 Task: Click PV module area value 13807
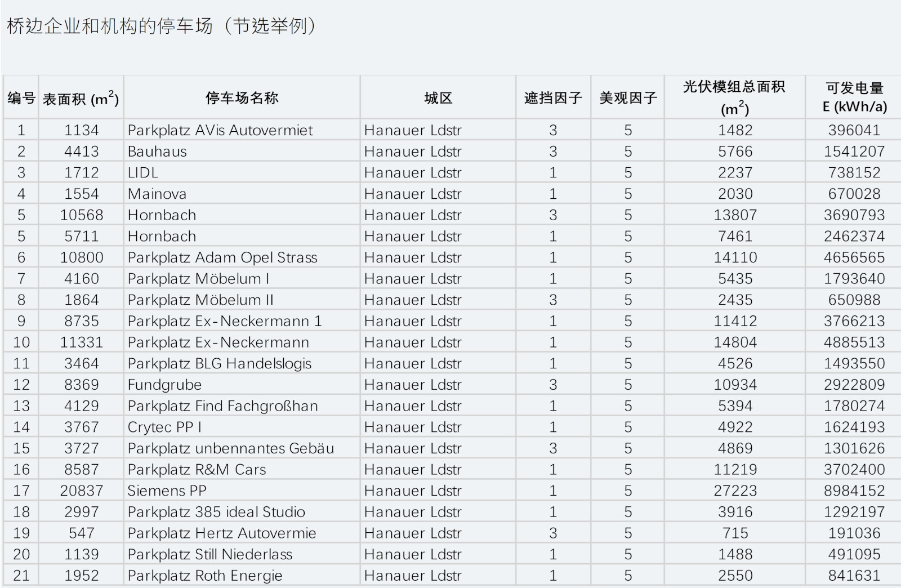[x=735, y=215]
